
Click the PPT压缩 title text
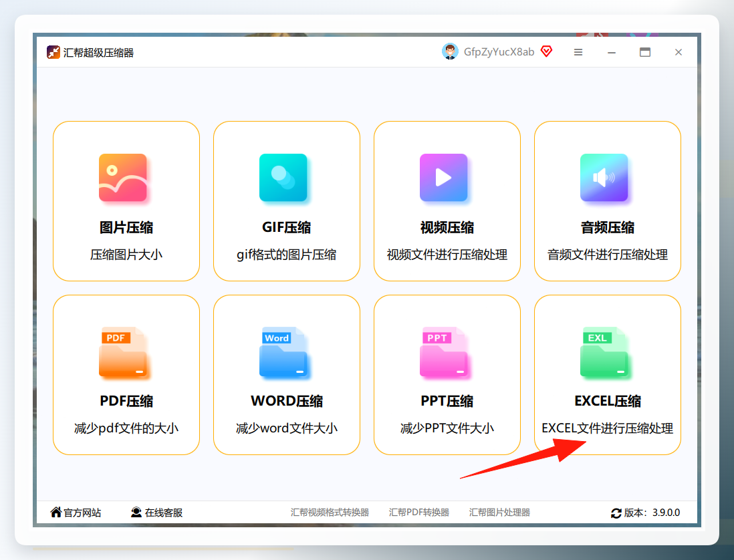[x=447, y=401]
